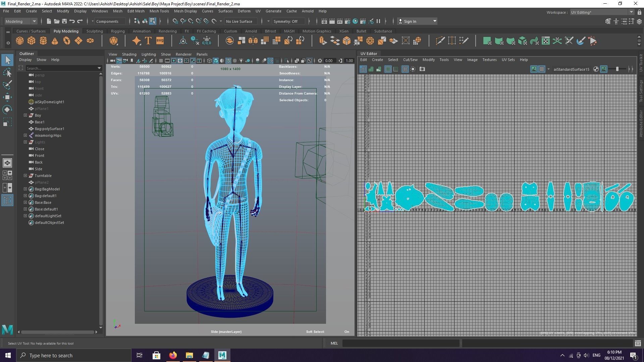Toggle checker map in UV Editor
The width and height of the screenshot is (644, 362).
click(x=542, y=69)
